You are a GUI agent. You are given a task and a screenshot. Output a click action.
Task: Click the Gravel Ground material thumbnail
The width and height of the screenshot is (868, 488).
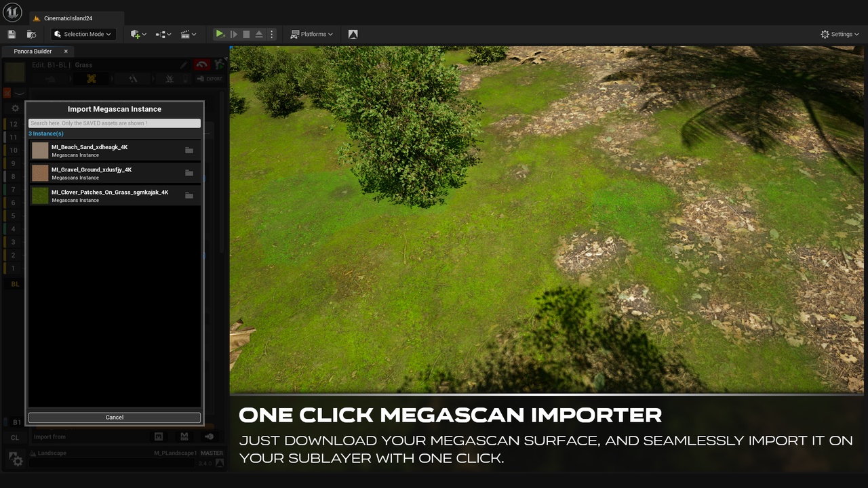pyautogui.click(x=40, y=173)
